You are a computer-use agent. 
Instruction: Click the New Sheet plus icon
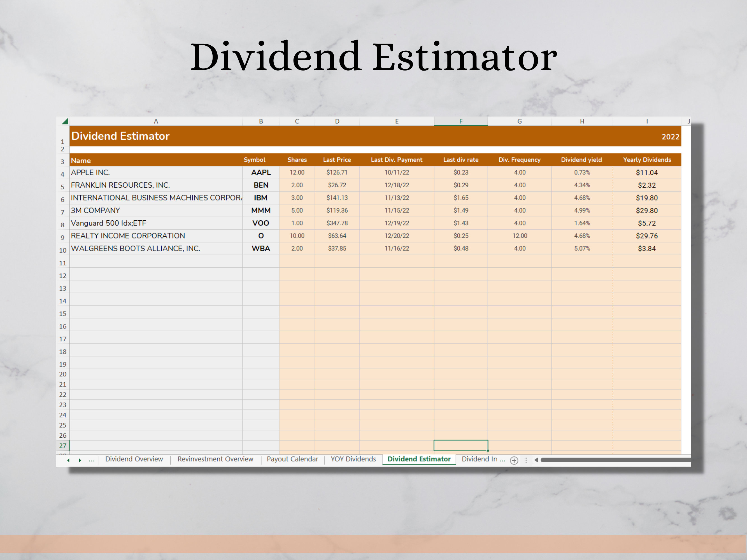coord(514,460)
